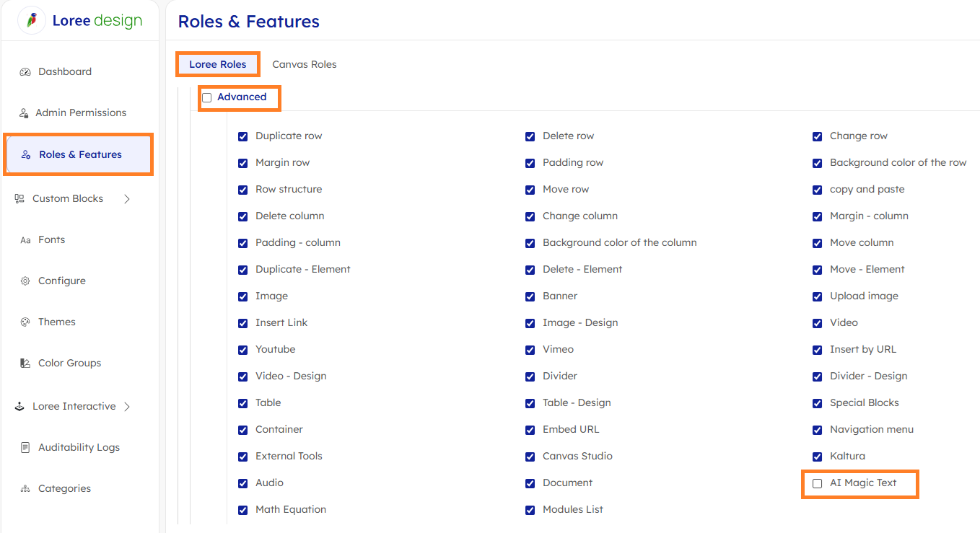Click the Color Groups swatch icon

click(25, 364)
